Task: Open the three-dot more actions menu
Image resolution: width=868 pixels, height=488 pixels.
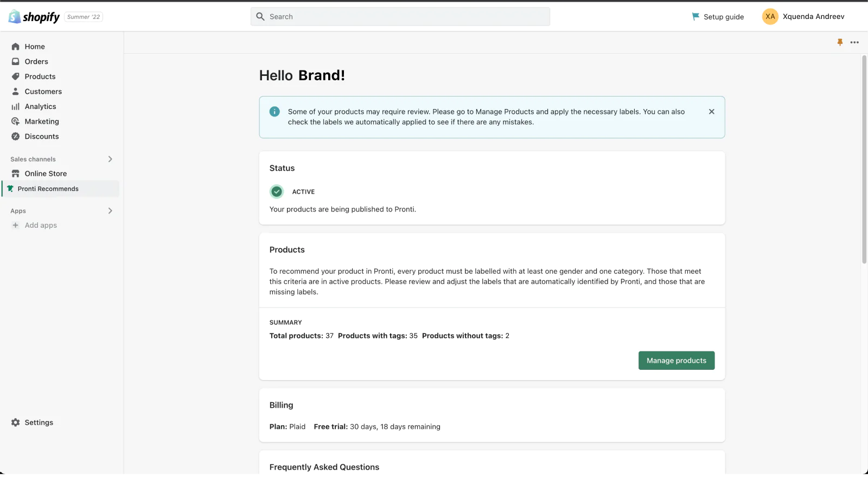Action: 854,42
